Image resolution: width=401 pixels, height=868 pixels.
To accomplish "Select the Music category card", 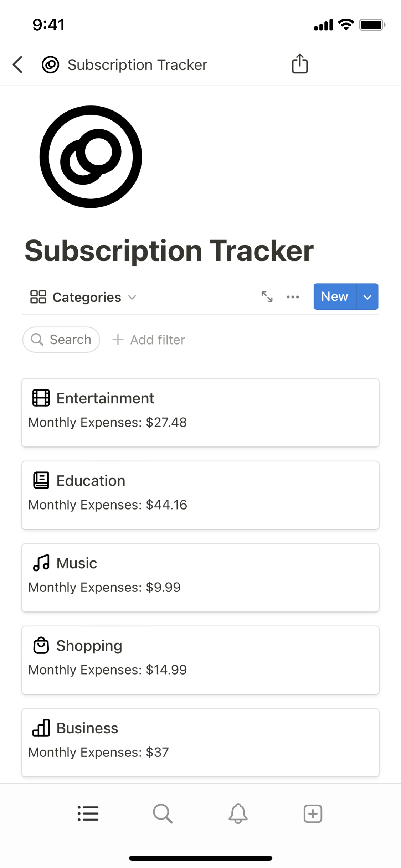I will pyautogui.click(x=200, y=577).
